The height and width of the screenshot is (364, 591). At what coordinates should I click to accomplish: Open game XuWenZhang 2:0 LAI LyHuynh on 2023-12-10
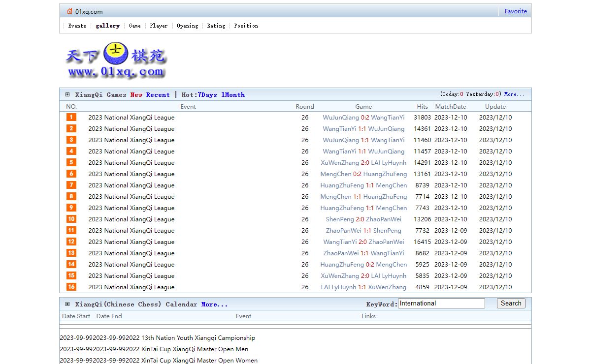(363, 163)
